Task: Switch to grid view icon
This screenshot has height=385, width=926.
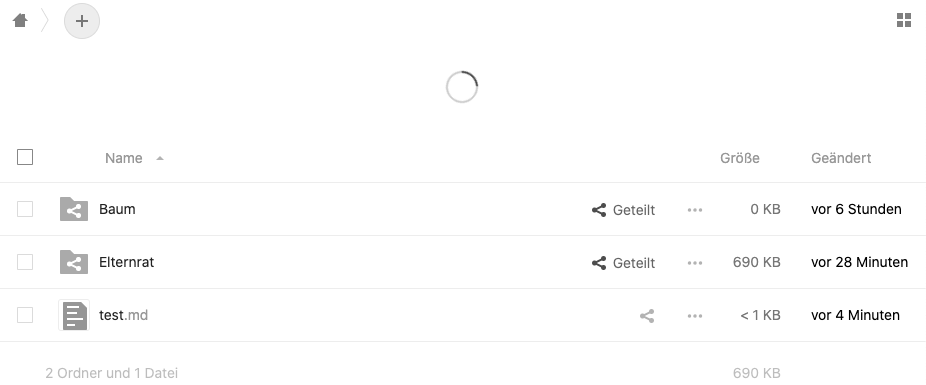Action: coord(904,21)
